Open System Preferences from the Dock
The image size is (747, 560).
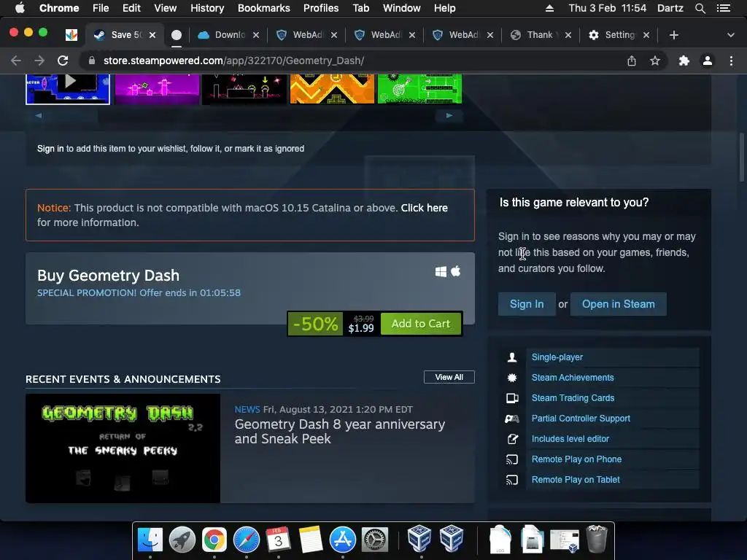(375, 540)
